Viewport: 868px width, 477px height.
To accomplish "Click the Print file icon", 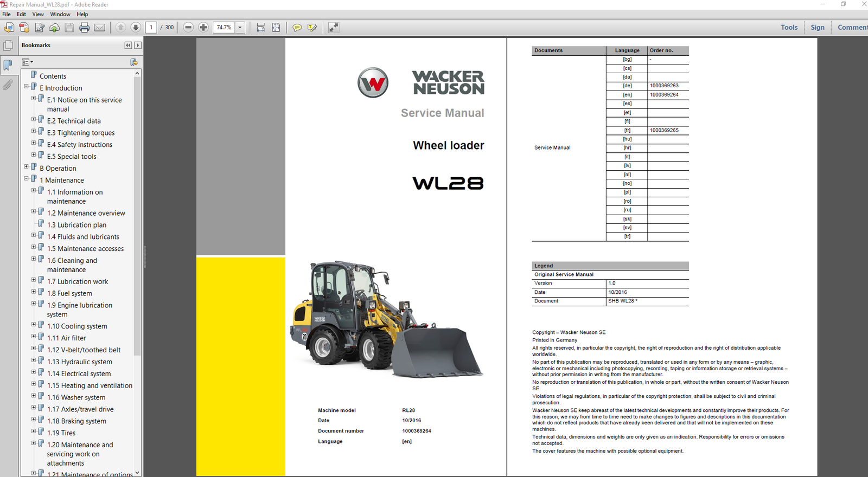I will 84,28.
